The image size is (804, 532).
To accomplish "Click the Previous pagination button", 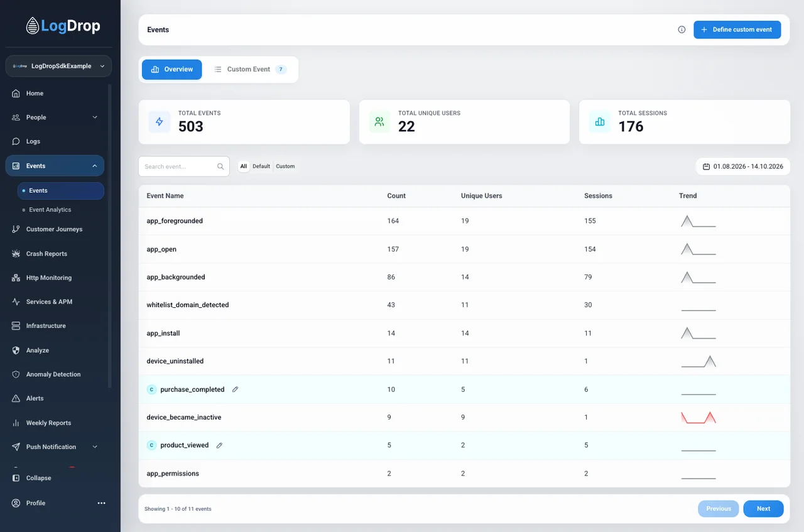I will (719, 509).
